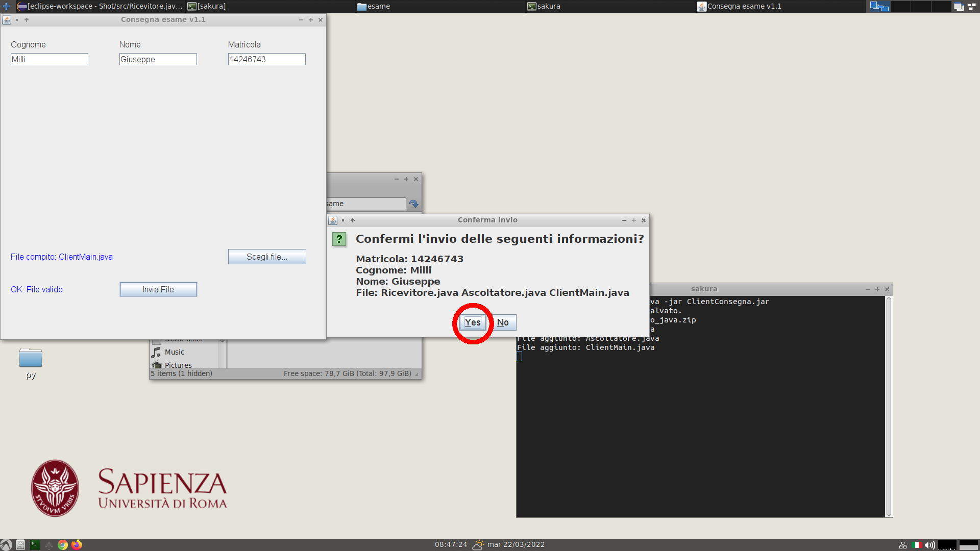Confirm submission with the Yes button

pyautogui.click(x=472, y=322)
